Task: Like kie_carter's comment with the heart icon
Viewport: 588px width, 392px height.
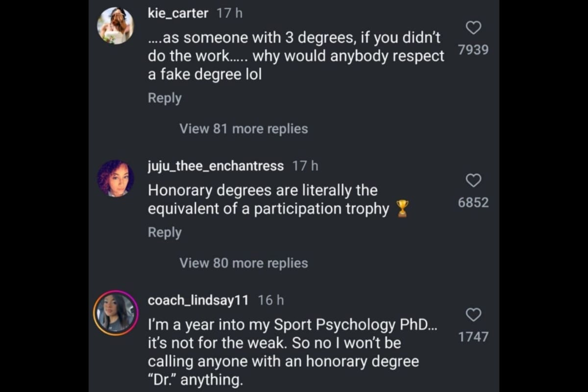Action: pos(473,28)
